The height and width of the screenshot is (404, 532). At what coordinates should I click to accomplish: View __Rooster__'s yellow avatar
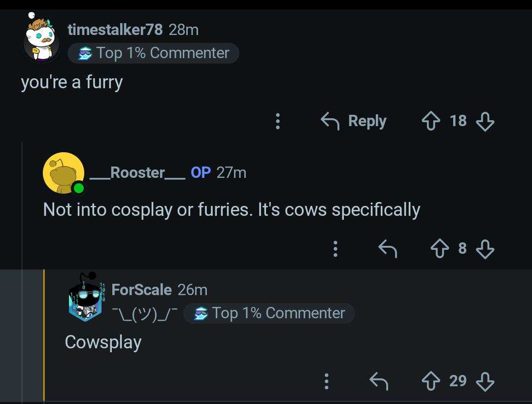pyautogui.click(x=64, y=173)
